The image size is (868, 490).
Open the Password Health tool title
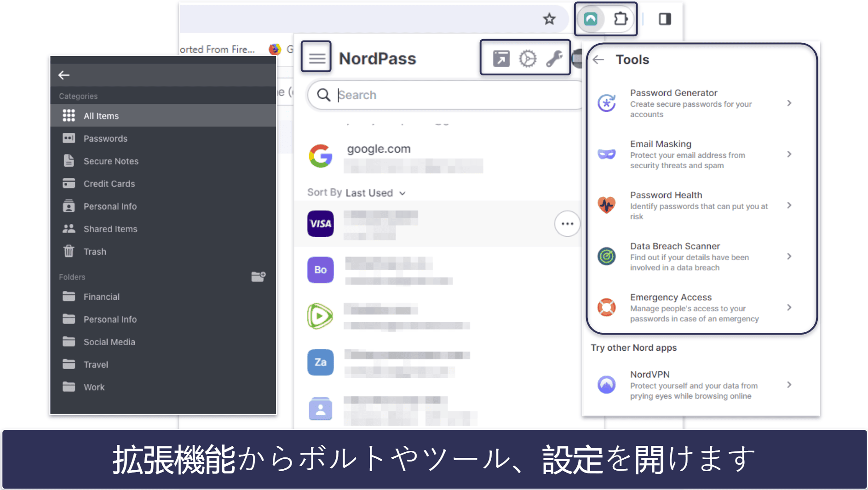coord(666,195)
